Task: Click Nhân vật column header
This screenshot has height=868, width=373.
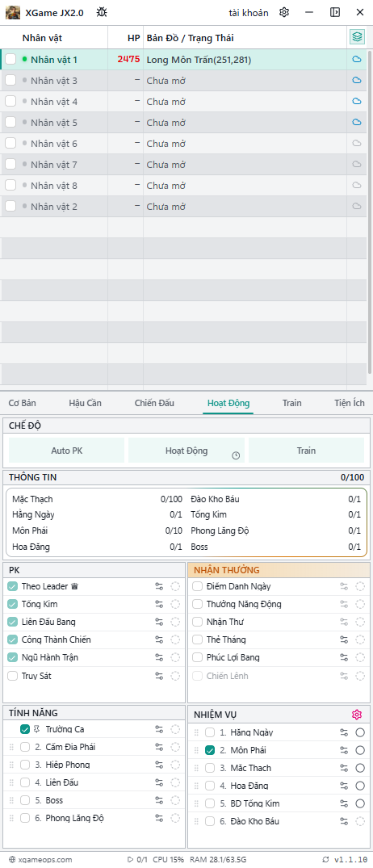Action: click(42, 38)
